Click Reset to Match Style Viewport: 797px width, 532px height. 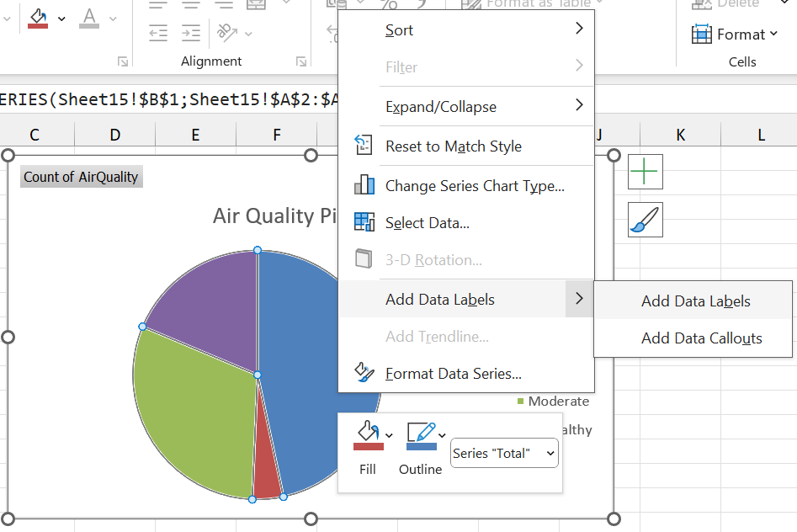[x=453, y=146]
